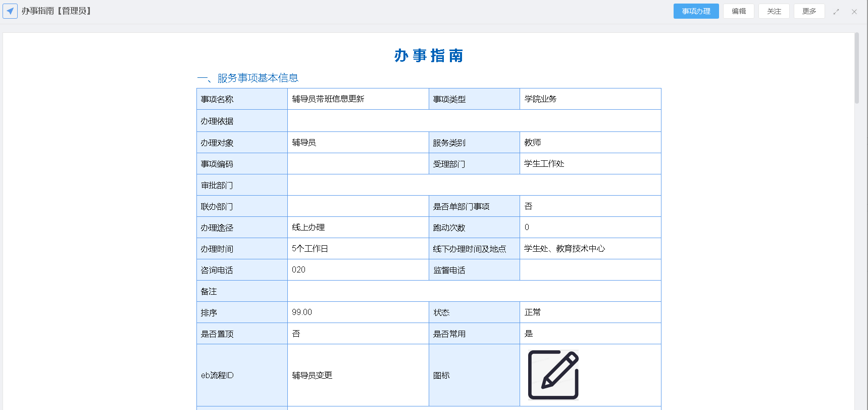Open the 更多 menu
Screen dimensions: 868x410
click(x=809, y=11)
